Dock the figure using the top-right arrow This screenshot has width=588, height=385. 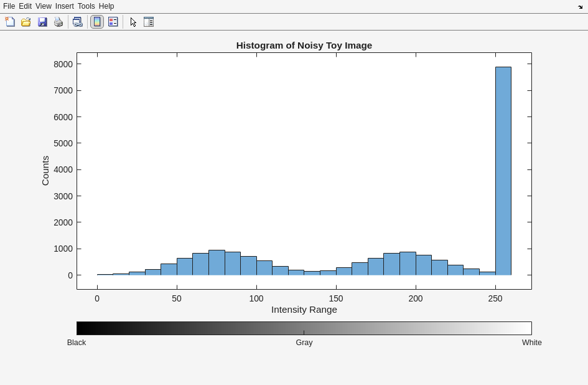[x=581, y=7]
